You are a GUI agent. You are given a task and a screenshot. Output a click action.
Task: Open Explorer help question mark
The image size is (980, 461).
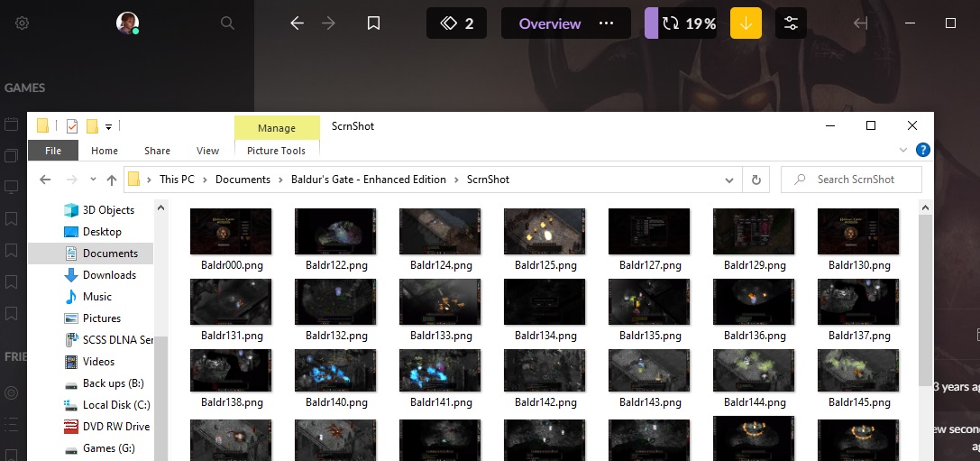(x=922, y=150)
